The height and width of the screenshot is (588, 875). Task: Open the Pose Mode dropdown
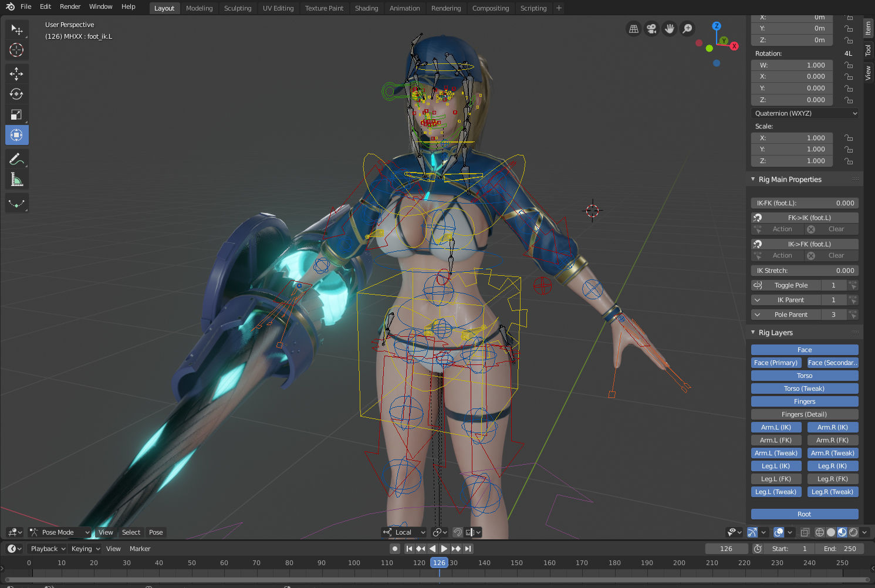click(60, 532)
